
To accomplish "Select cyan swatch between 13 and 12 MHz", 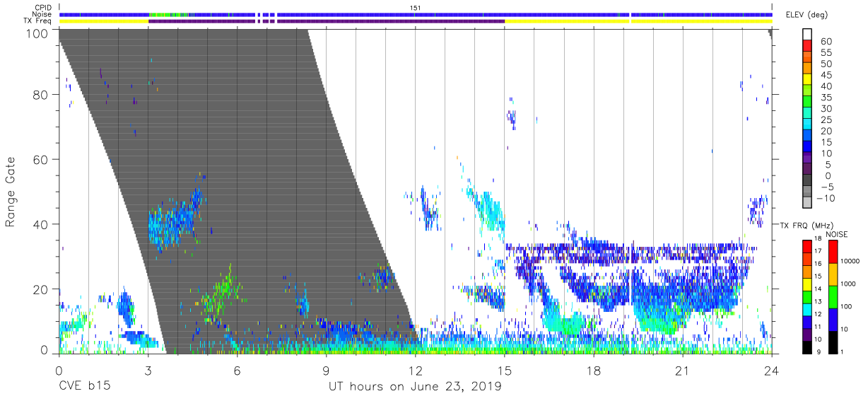I will 807,310.
